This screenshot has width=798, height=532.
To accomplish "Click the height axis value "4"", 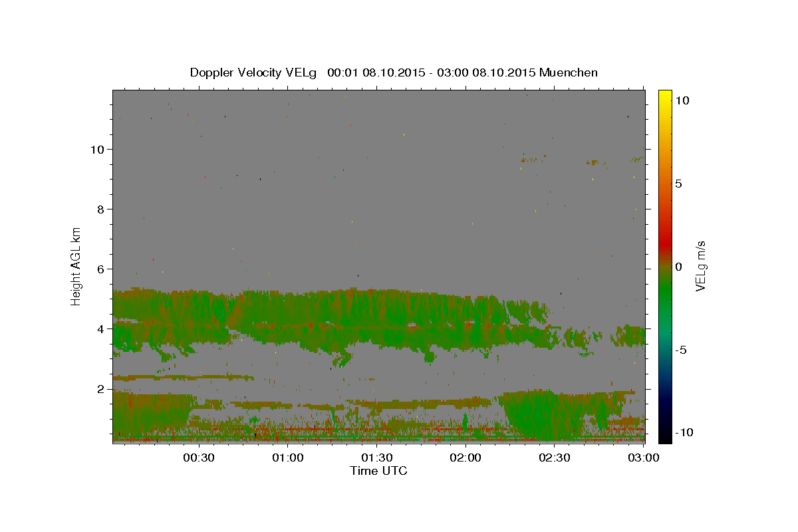I will (100, 329).
